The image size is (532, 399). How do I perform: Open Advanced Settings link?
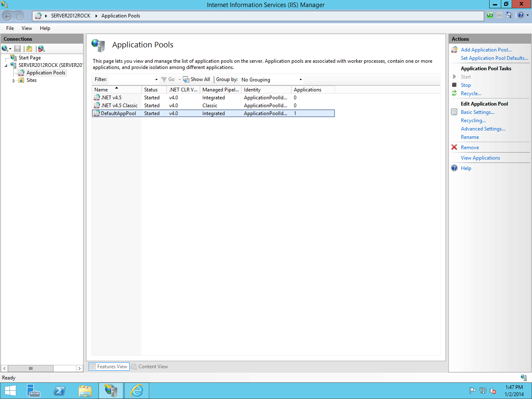tap(483, 129)
